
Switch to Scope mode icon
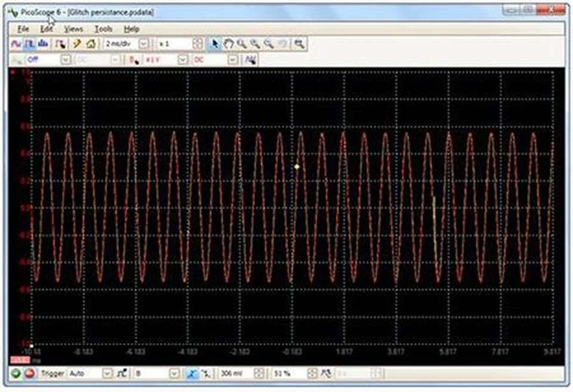(16, 44)
